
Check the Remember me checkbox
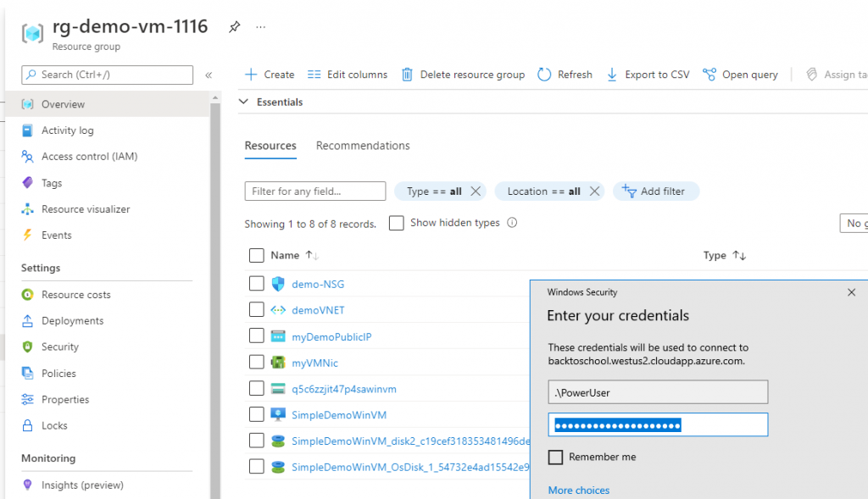(555, 457)
